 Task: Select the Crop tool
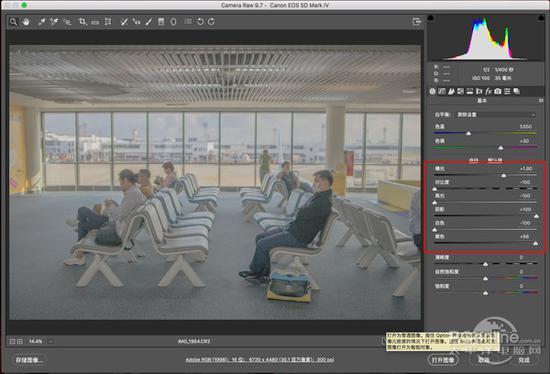tap(82, 22)
